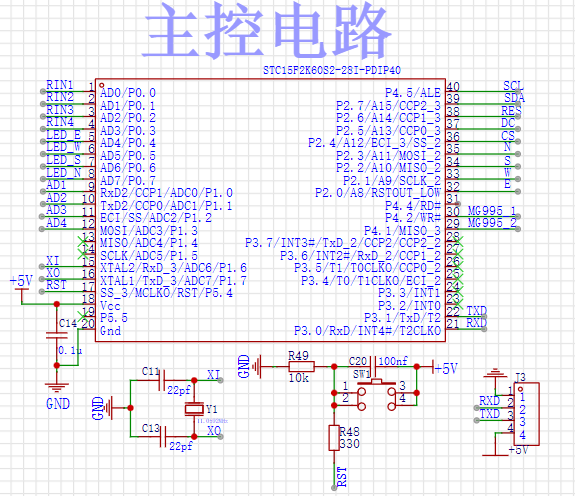Select the LED_E net label
575x496 pixels.
point(63,135)
